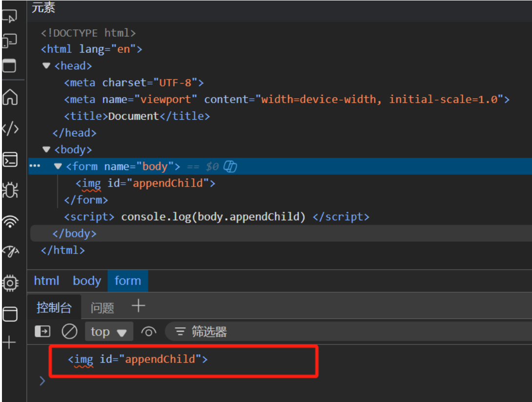Select the inspect element tool icon
Viewport: 532px width, 402px height.
(9, 16)
